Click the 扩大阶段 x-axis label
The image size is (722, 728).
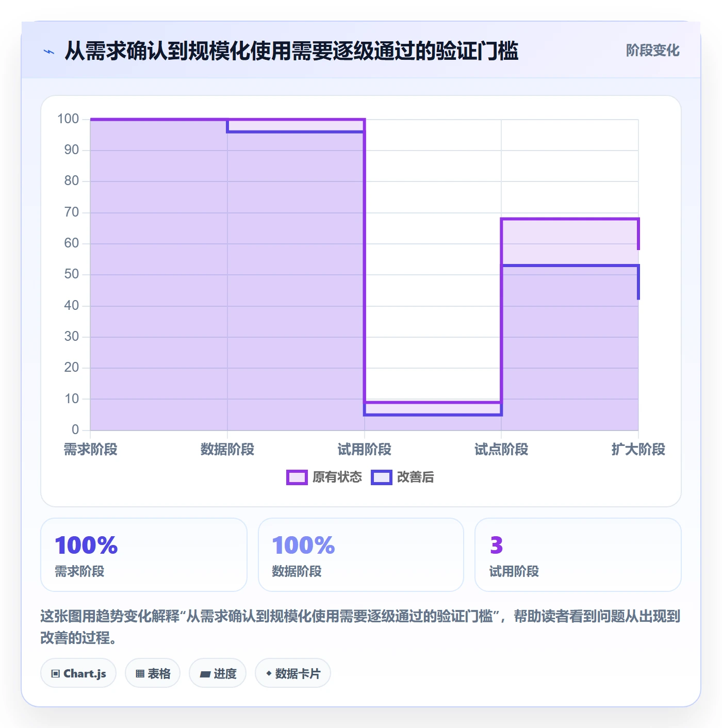(x=638, y=450)
